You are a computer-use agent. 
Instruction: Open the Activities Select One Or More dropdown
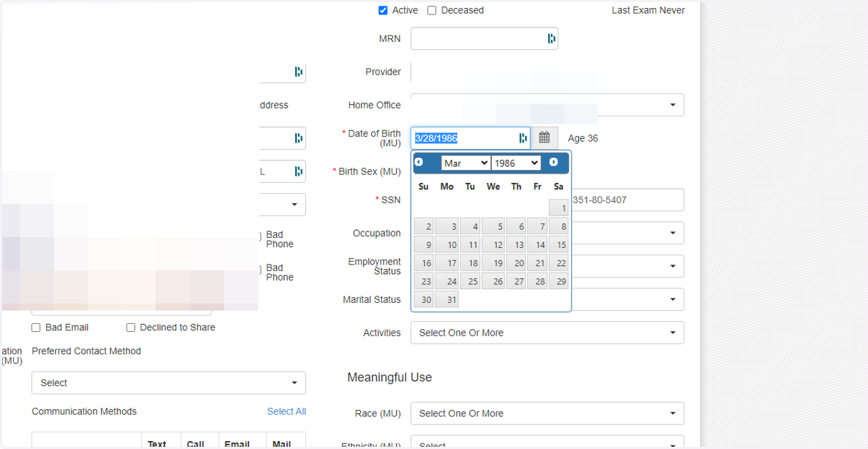(547, 333)
